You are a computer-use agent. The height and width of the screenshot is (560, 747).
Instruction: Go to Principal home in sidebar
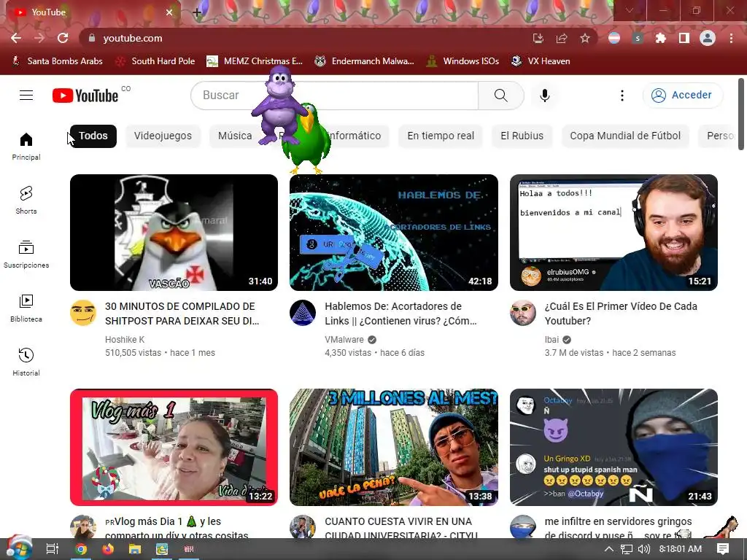click(26, 146)
